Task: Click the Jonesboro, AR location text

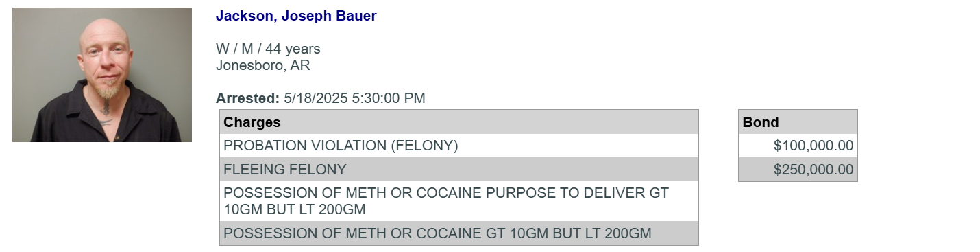Action: click(263, 66)
